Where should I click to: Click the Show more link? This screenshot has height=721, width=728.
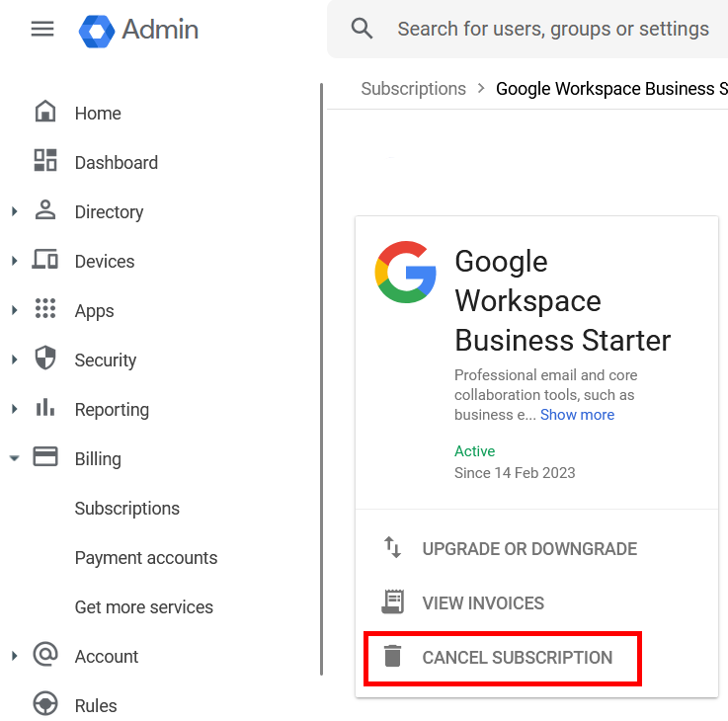pos(577,415)
